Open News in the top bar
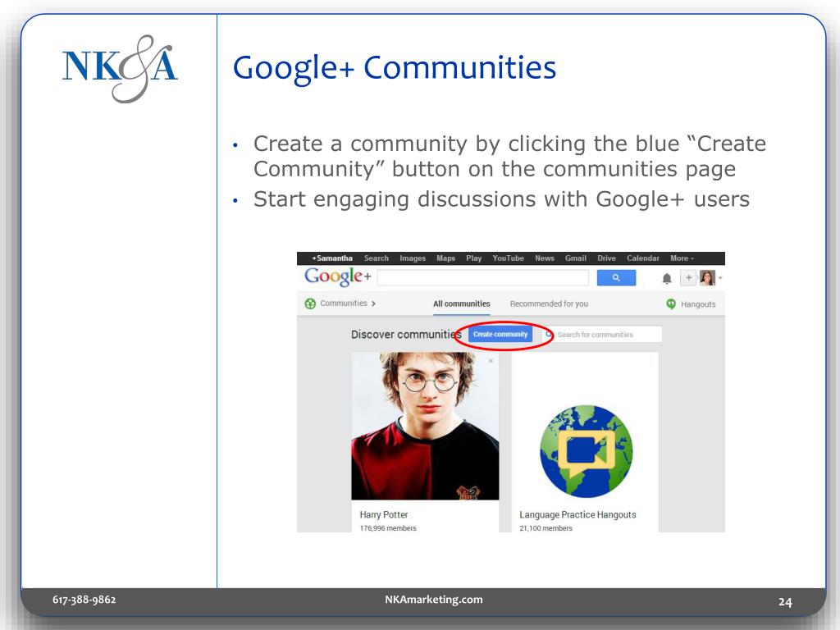The height and width of the screenshot is (630, 840). [545, 258]
